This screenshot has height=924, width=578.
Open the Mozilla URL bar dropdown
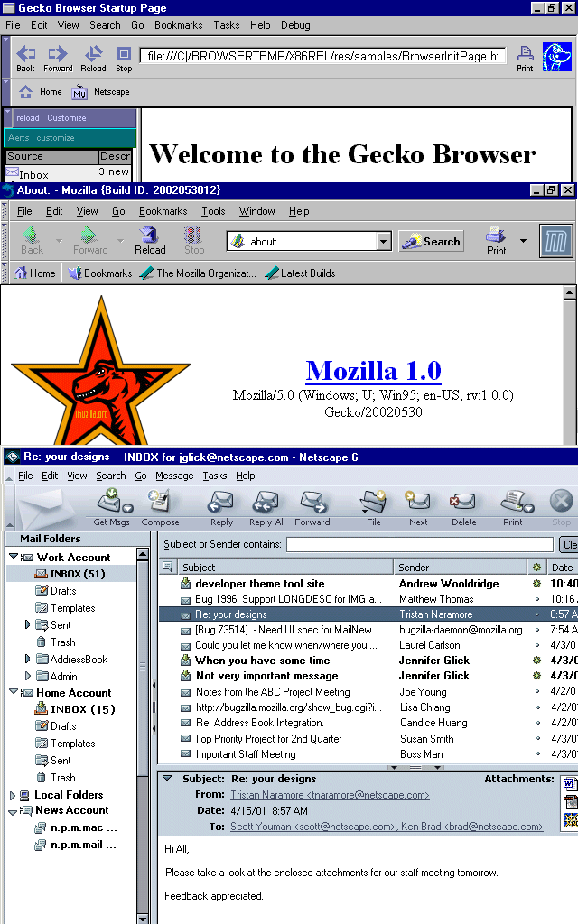click(x=383, y=241)
